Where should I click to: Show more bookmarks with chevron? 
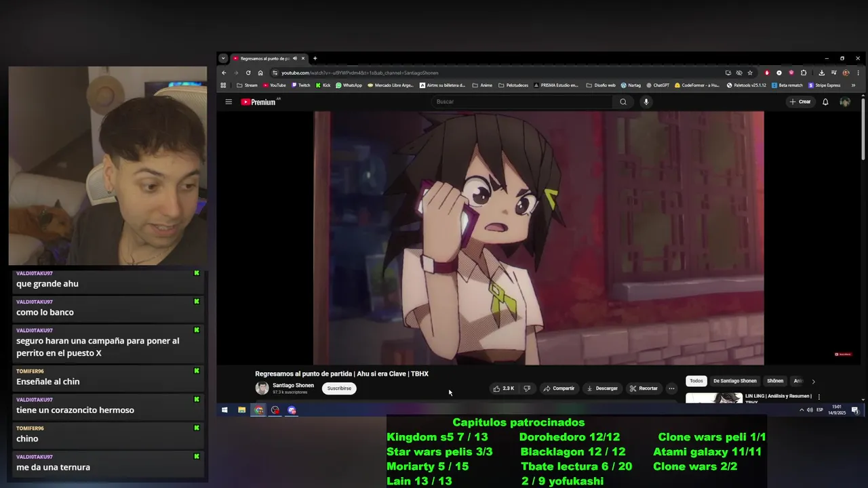[853, 85]
